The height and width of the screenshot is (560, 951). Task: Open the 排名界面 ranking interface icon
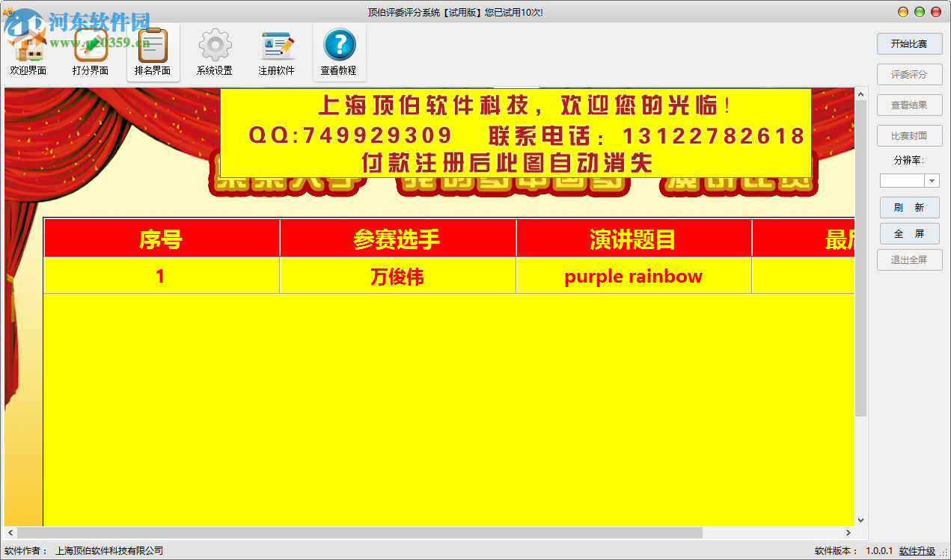coord(153,51)
